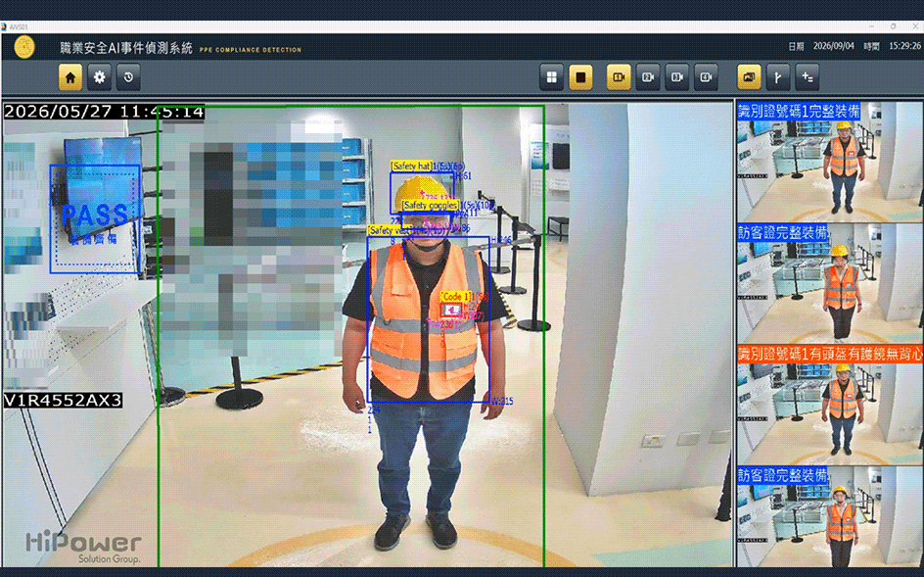
Task: Go to the Home screen button
Action: tap(70, 77)
